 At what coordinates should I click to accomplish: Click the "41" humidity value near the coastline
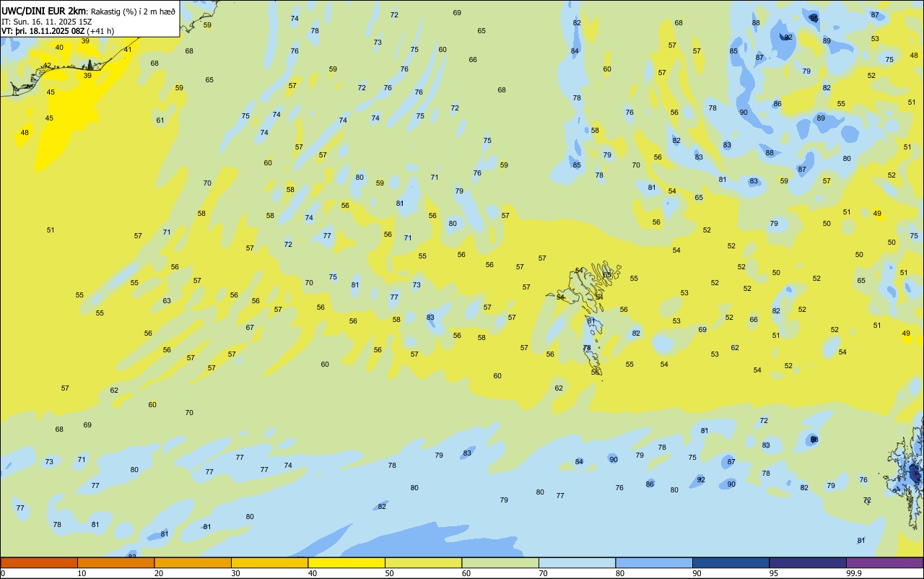(128, 50)
